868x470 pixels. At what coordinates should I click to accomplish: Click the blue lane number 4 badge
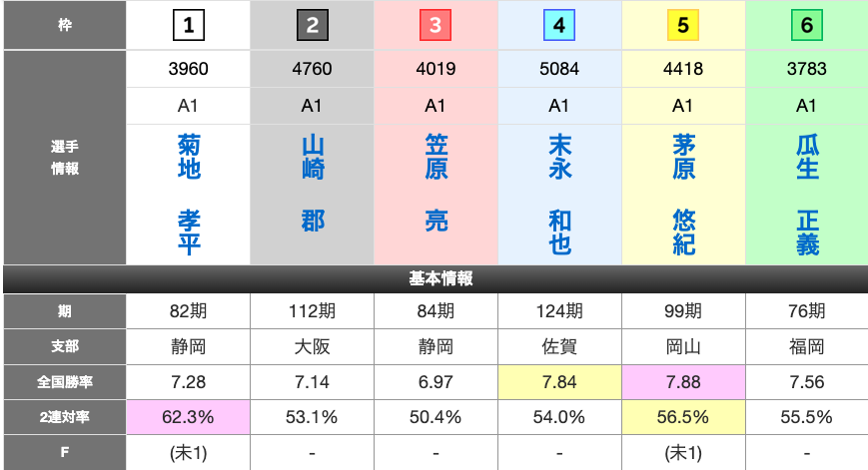pos(559,26)
